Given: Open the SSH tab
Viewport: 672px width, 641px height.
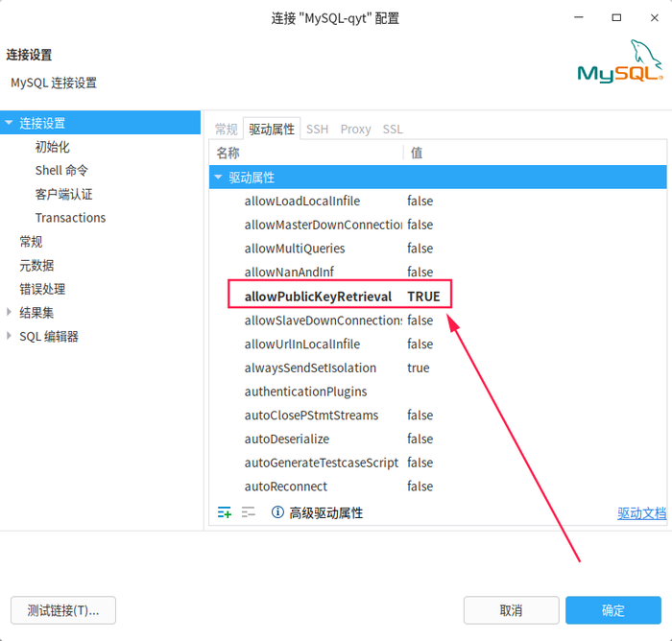Looking at the screenshot, I should pos(317,129).
